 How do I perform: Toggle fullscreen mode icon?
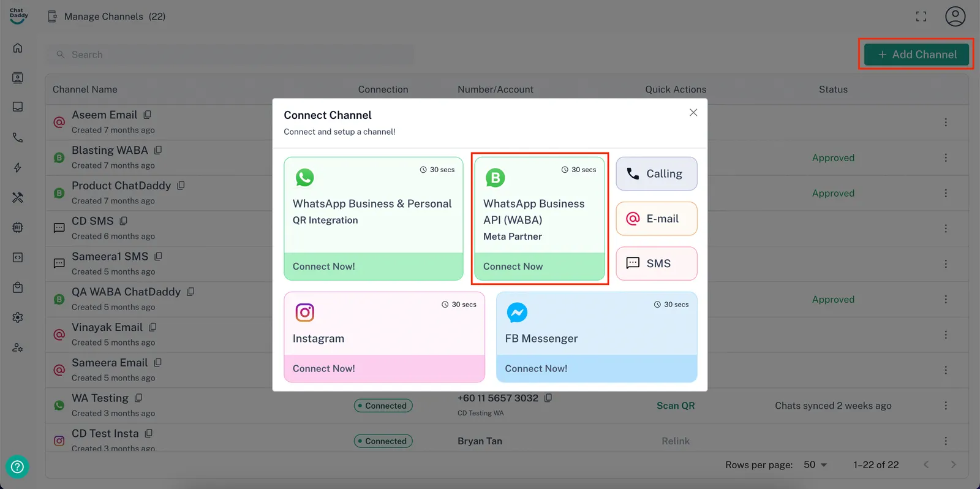pyautogui.click(x=921, y=17)
